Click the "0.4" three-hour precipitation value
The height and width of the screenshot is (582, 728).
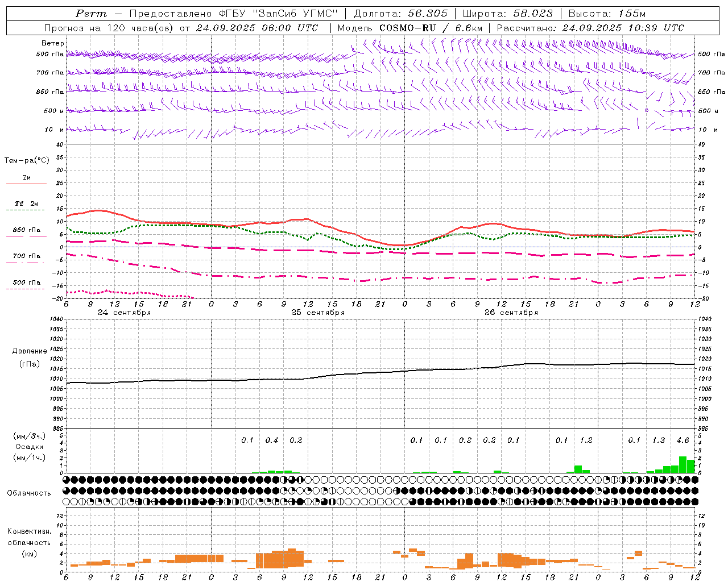[272, 440]
